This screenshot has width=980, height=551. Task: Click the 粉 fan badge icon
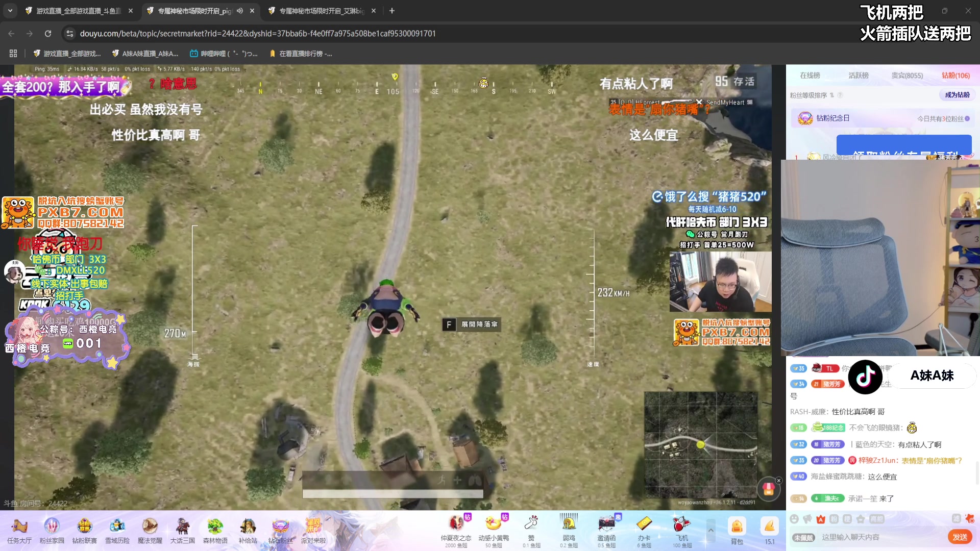[x=834, y=519]
